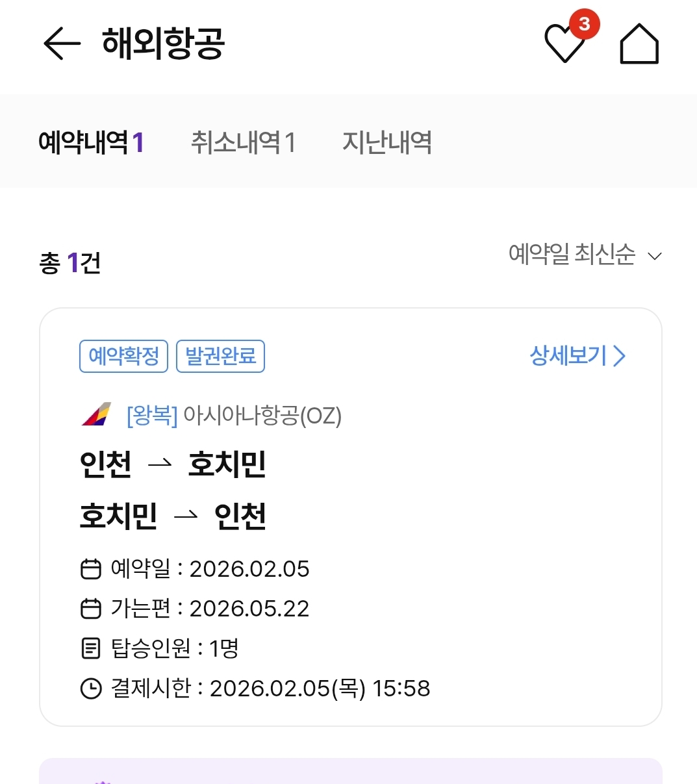Tap the 발권완료 status badge
Viewport: 697px width, 784px height.
pyautogui.click(x=220, y=356)
